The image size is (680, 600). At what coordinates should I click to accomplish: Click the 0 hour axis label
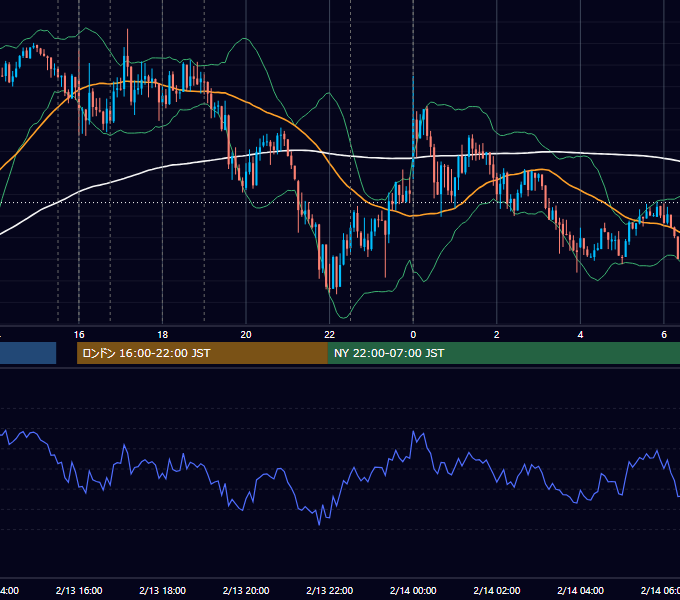[413, 335]
